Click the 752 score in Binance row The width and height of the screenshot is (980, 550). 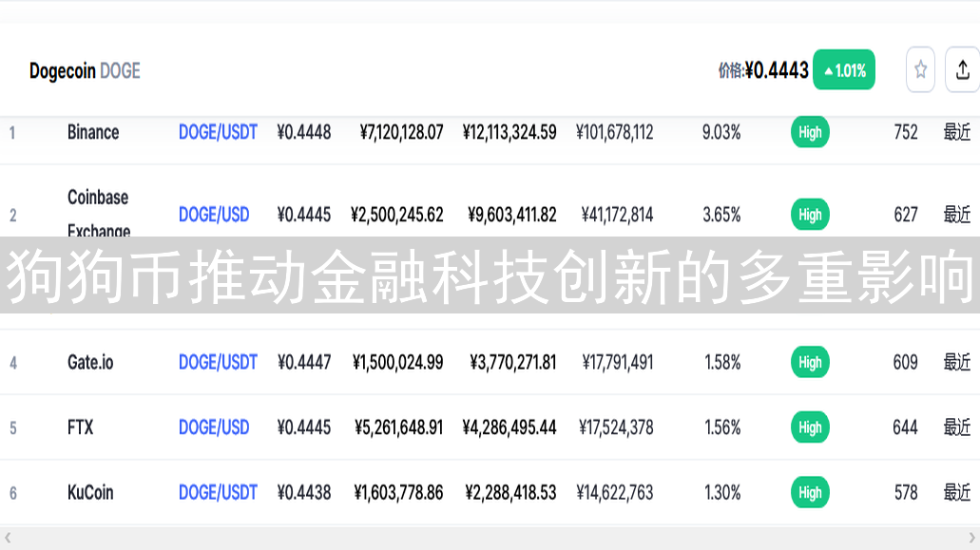pos(906,132)
